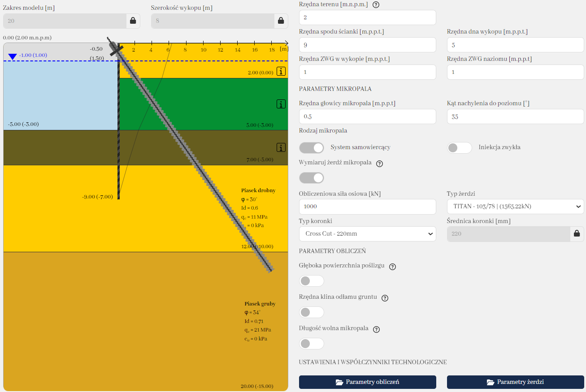
Task: Click help icon next to Wymiaruj żerdź mikropala
Action: tap(379, 164)
